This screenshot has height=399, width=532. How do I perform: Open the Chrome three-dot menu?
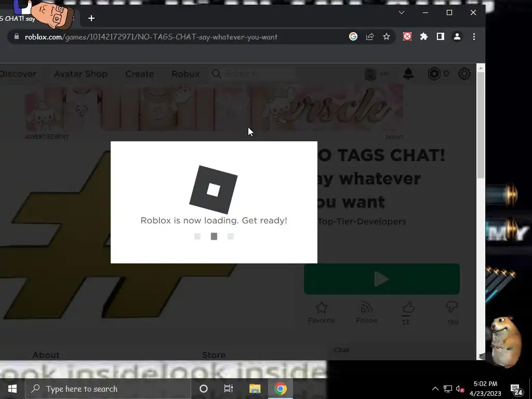474,37
